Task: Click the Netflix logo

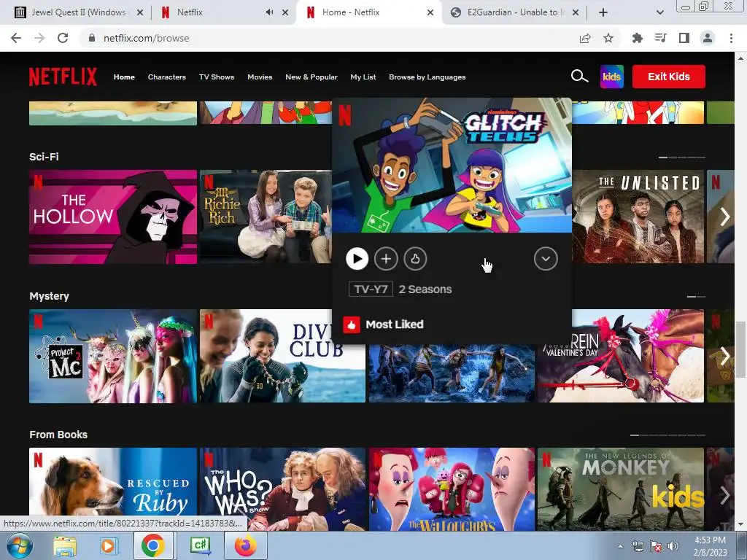Action: [63, 77]
